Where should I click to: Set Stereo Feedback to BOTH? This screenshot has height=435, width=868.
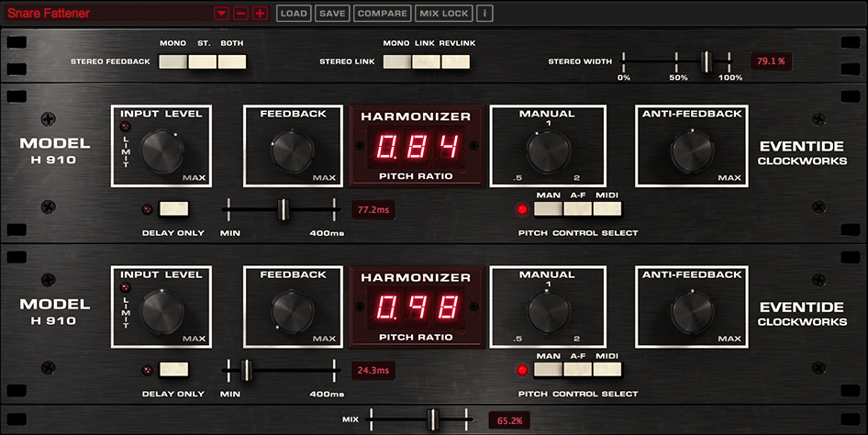232,61
